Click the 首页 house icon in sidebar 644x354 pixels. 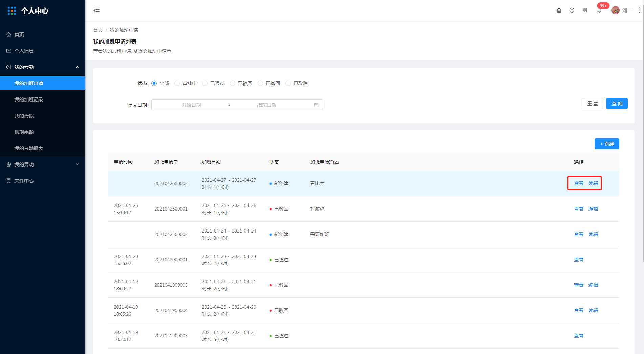click(x=9, y=35)
